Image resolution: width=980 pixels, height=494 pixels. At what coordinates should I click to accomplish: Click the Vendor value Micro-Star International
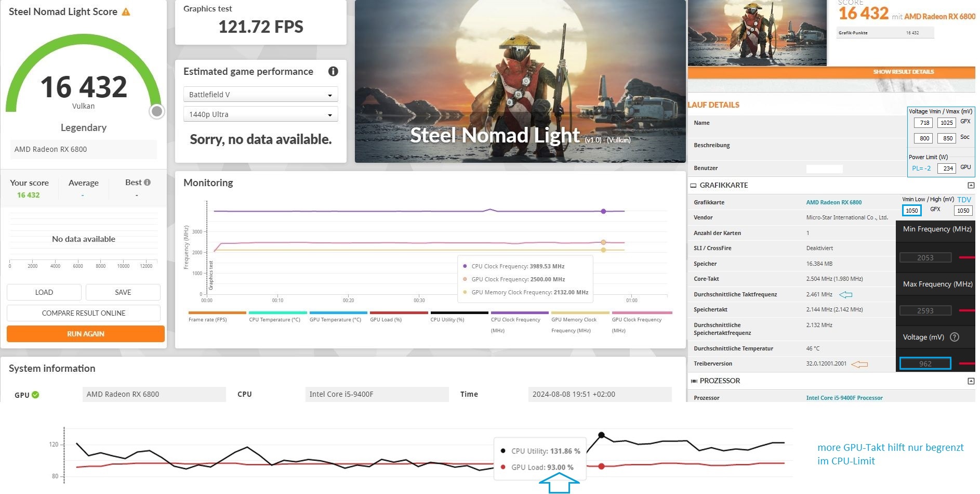click(847, 217)
